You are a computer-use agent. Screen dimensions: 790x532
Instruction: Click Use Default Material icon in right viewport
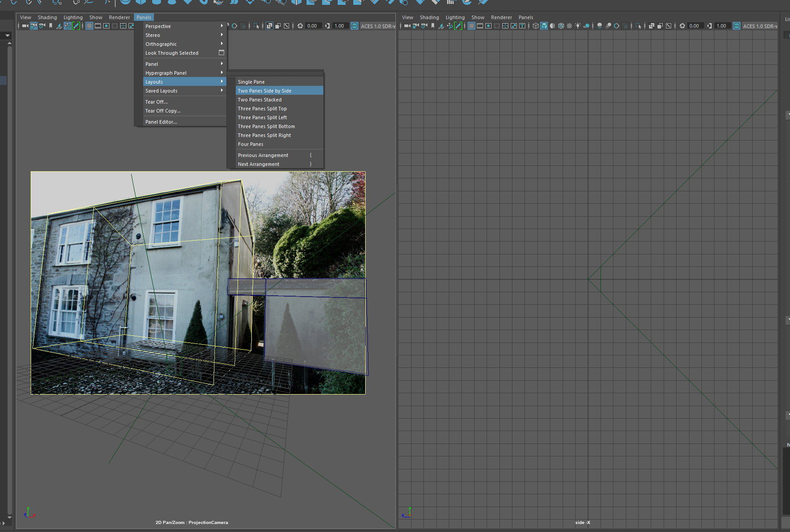click(552, 26)
